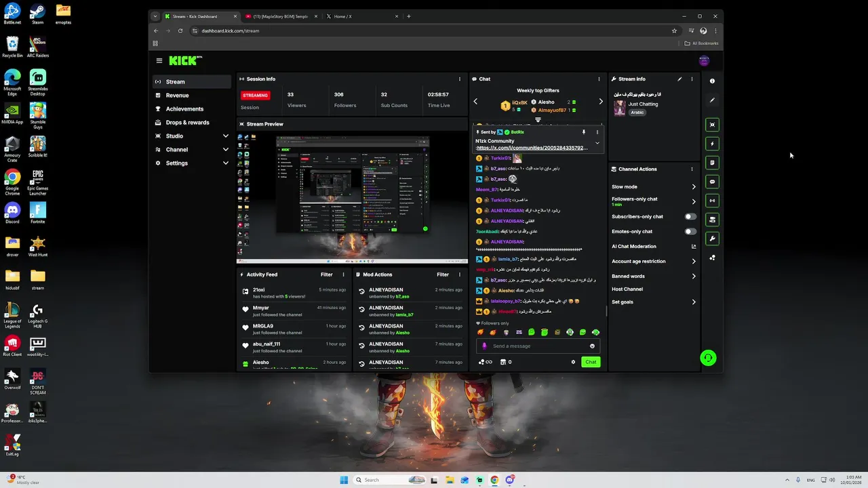Toggle Emotes-only chat switch
This screenshot has height=488, width=868.
click(x=690, y=232)
